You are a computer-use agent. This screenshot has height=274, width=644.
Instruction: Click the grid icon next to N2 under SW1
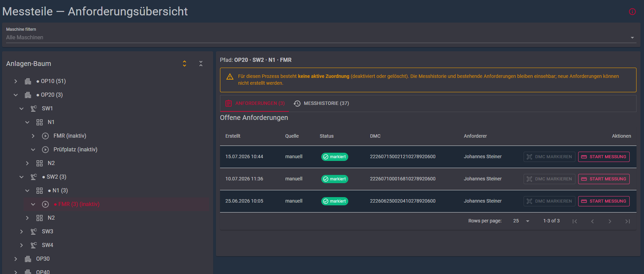pos(40,163)
